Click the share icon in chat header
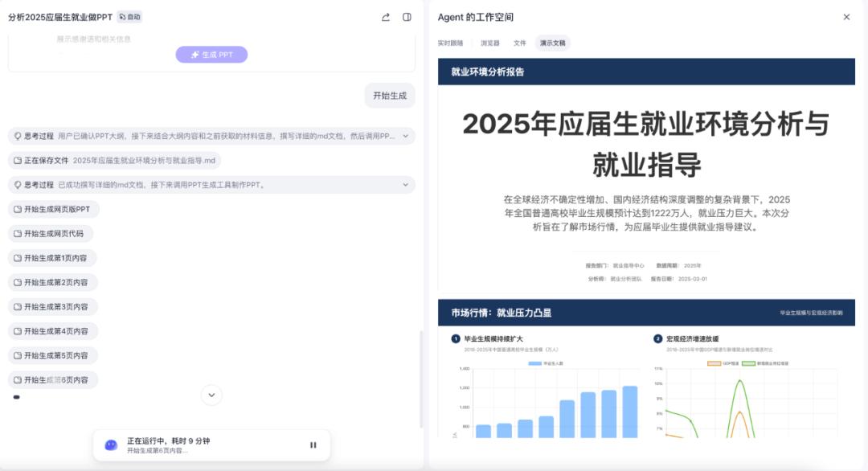Image resolution: width=868 pixels, height=471 pixels. [x=386, y=17]
